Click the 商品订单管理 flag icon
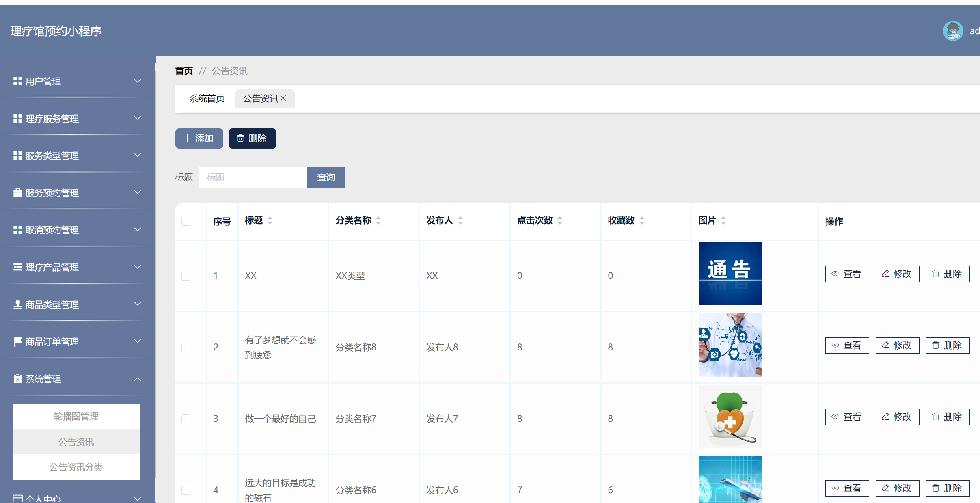 (17, 341)
